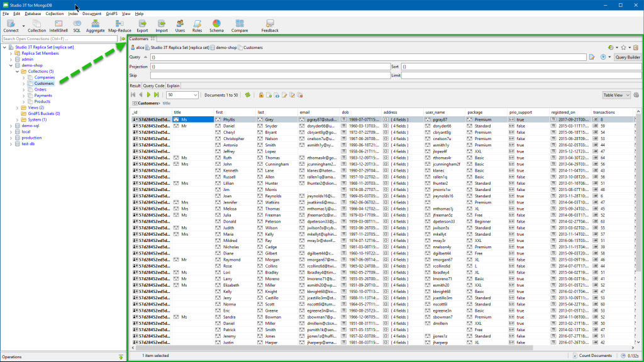Expand the Views (2) folder

click(x=17, y=107)
